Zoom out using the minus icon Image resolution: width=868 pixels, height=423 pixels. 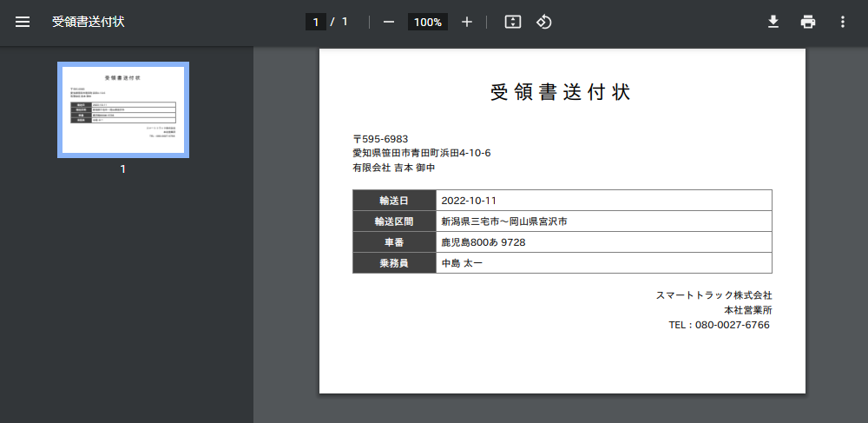(389, 22)
